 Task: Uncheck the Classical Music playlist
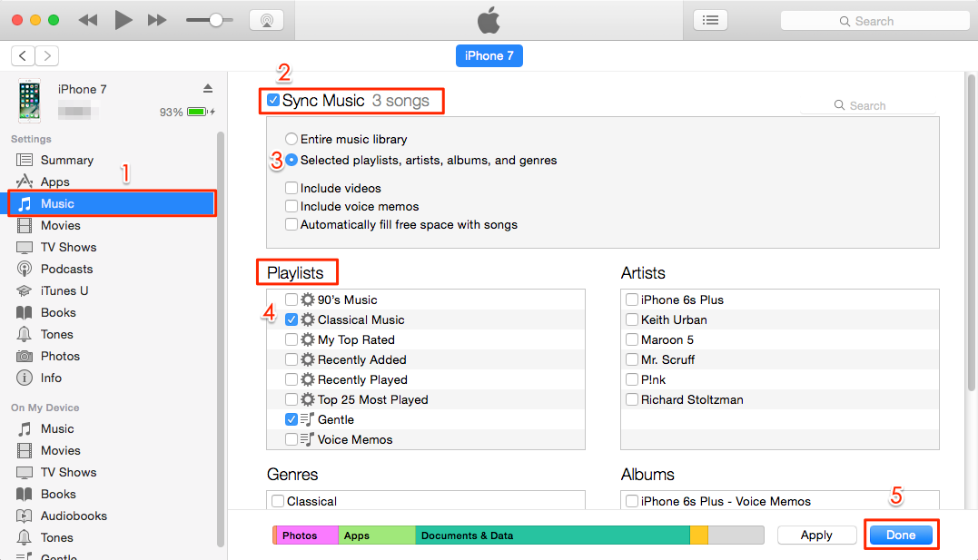pyautogui.click(x=291, y=319)
